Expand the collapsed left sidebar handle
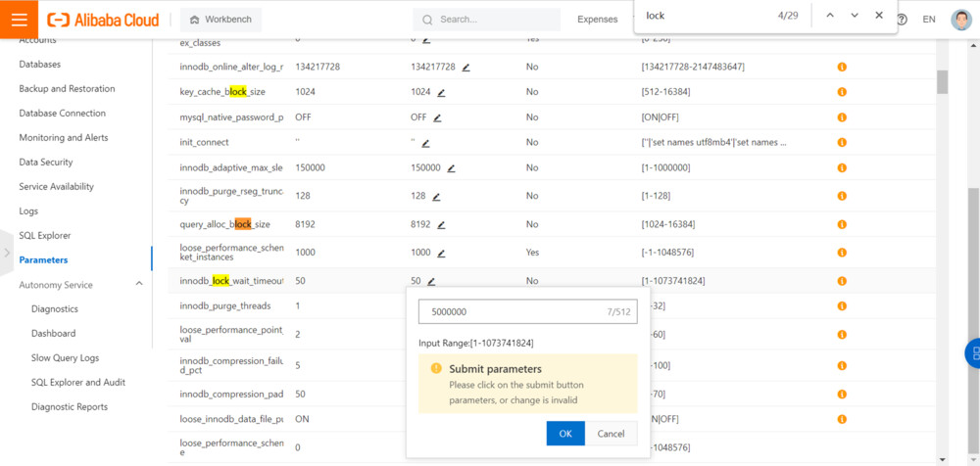Screen dimensions: 980x466 8,254
